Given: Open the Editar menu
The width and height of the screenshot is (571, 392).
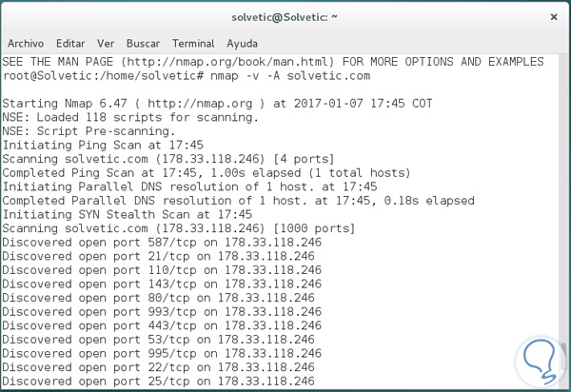Looking at the screenshot, I should 70,44.
